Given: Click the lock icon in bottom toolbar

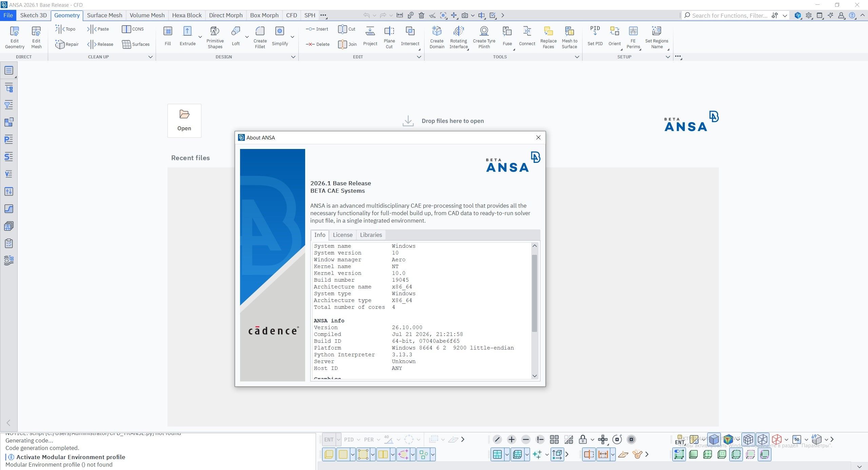Looking at the screenshot, I should click(x=583, y=439).
